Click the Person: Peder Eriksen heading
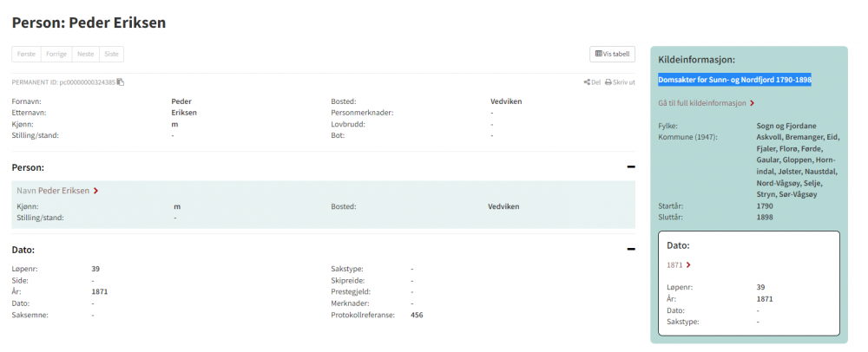 point(89,23)
